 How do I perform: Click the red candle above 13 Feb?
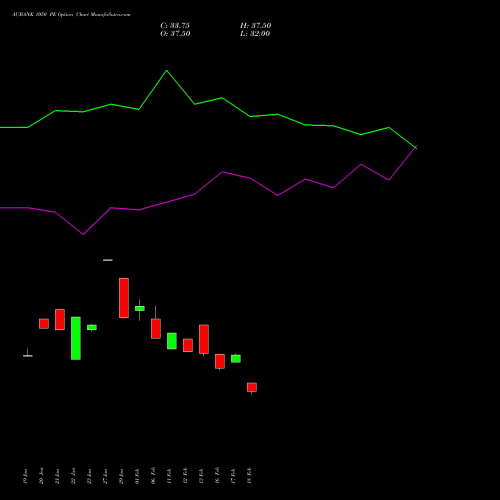pos(204,339)
